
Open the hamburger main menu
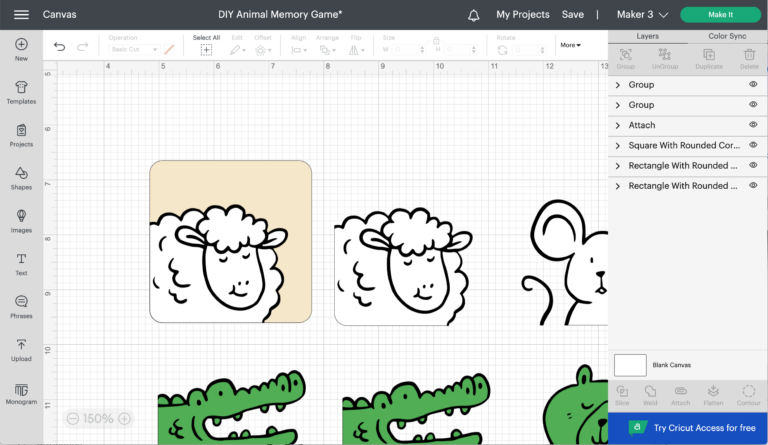point(21,15)
